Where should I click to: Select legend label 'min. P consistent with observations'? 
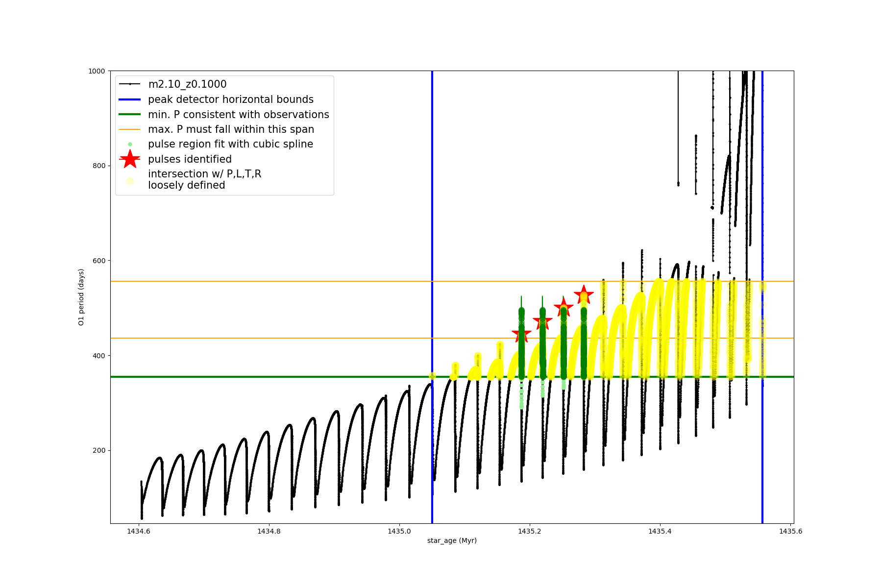[x=238, y=115]
